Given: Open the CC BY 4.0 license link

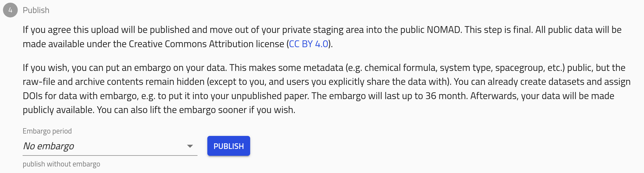Looking at the screenshot, I should (308, 44).
